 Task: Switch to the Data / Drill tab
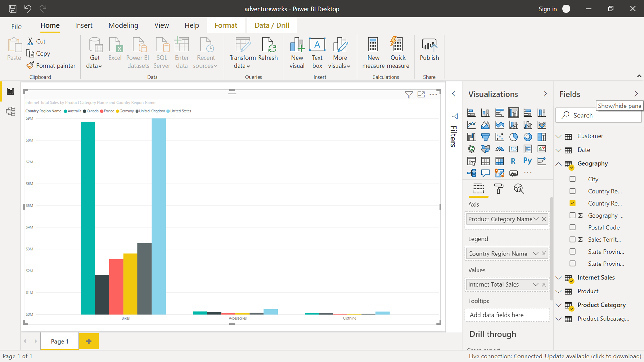tap(272, 25)
